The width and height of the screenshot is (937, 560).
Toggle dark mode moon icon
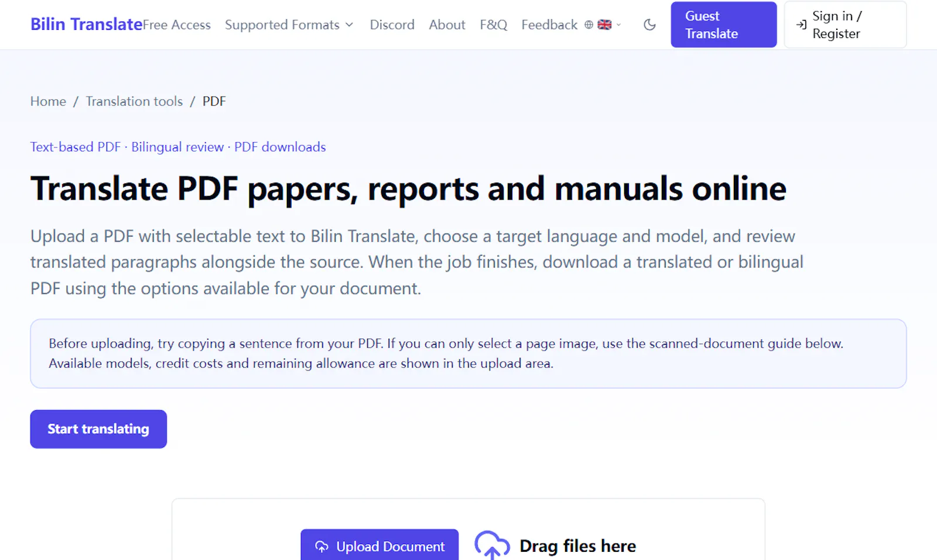click(x=649, y=25)
